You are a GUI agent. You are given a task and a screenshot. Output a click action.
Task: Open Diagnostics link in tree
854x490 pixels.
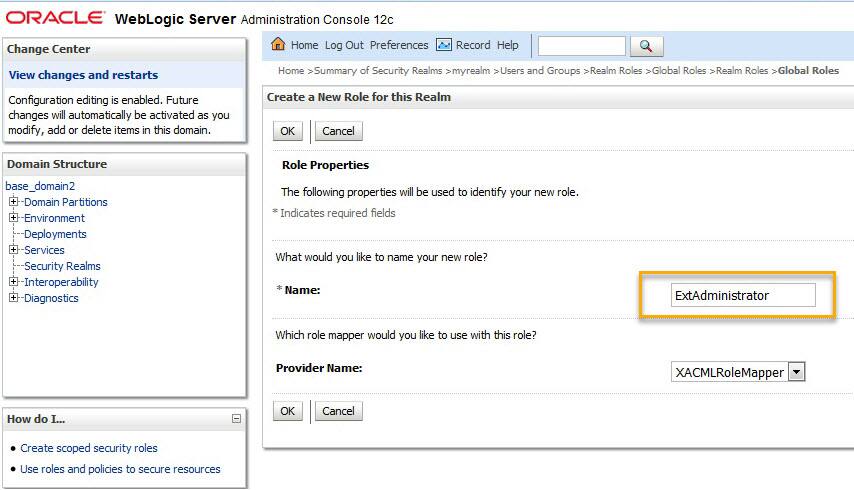point(51,298)
